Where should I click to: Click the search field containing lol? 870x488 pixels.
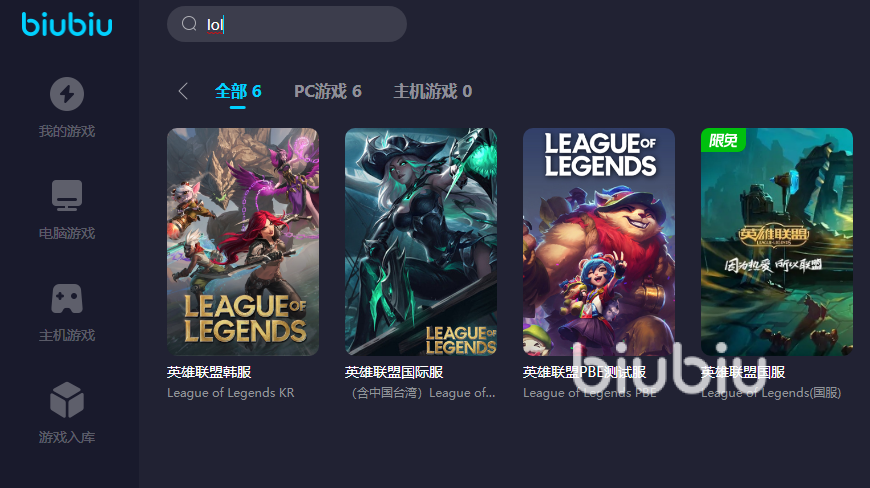[287, 24]
